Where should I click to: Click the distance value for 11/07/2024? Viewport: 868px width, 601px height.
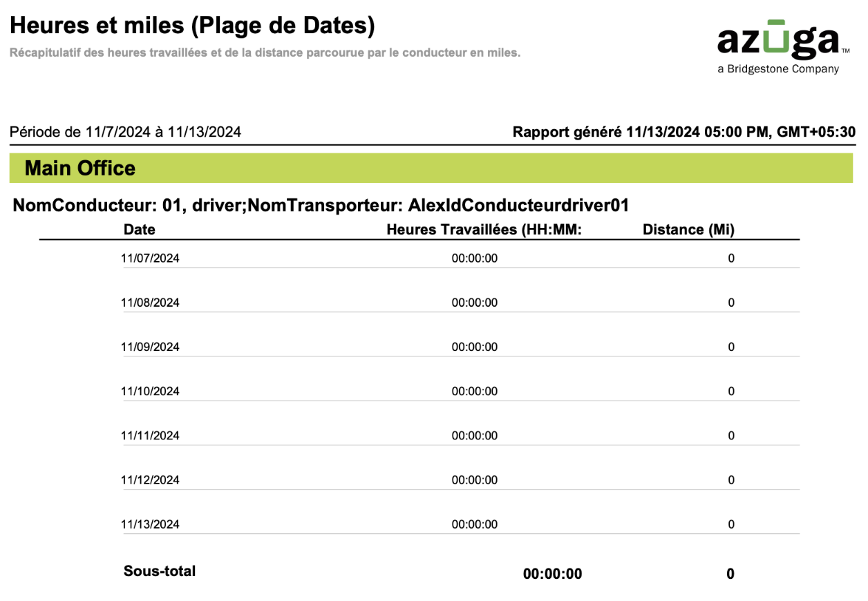[x=731, y=258]
